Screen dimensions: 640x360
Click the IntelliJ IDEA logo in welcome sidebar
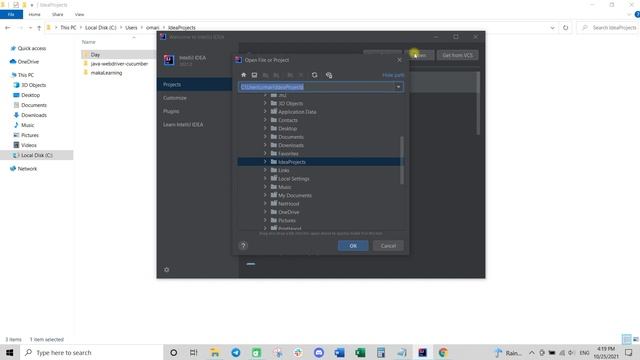[169, 60]
